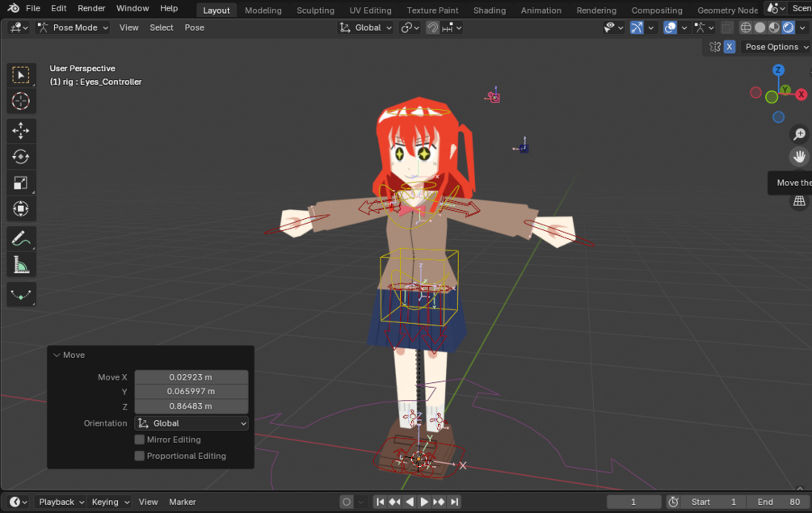Open the Keying dropdown
The image size is (812, 513).
click(110, 502)
